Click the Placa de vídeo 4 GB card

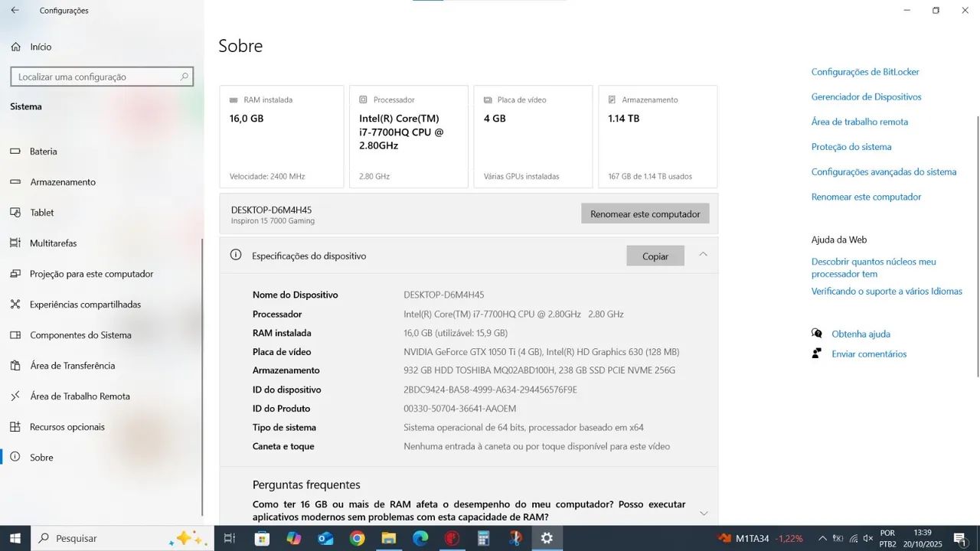pyautogui.click(x=533, y=136)
